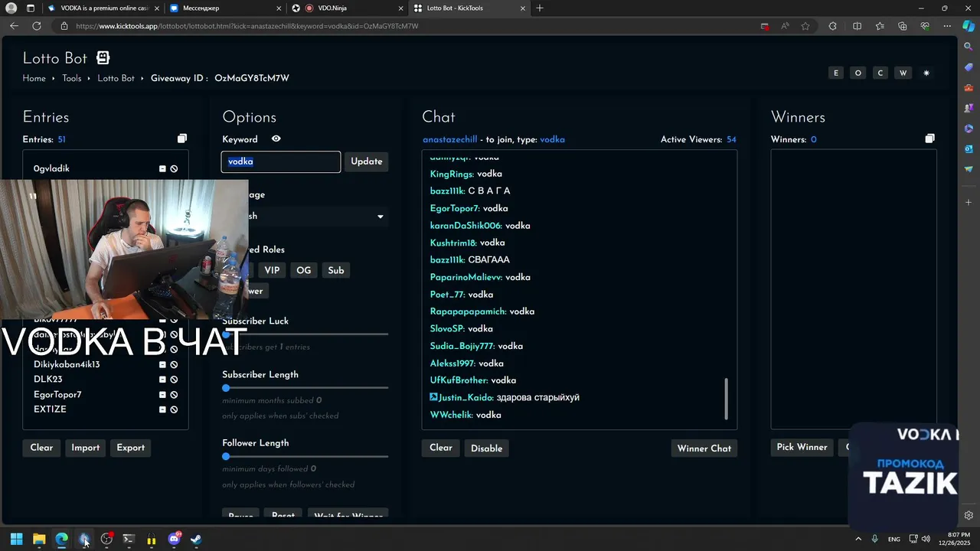Toggle keyword visibility with the eye icon
980x551 pixels.
(x=276, y=139)
